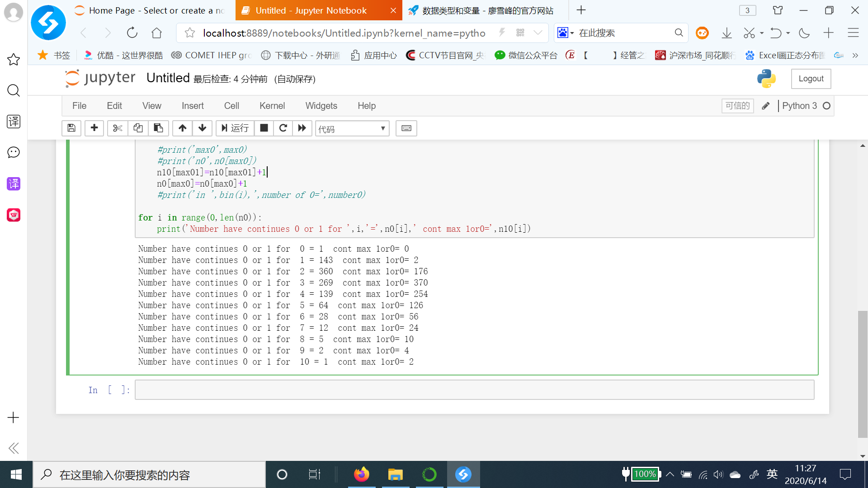
Task: Interrupt the kernel with stop icon
Action: pos(264,128)
